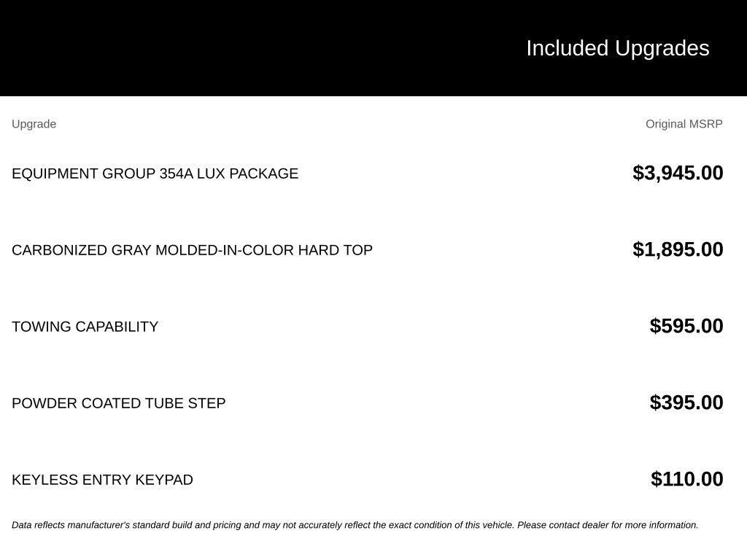Select the Towing Capability upgrade
This screenshot has width=747, height=560.
point(85,327)
